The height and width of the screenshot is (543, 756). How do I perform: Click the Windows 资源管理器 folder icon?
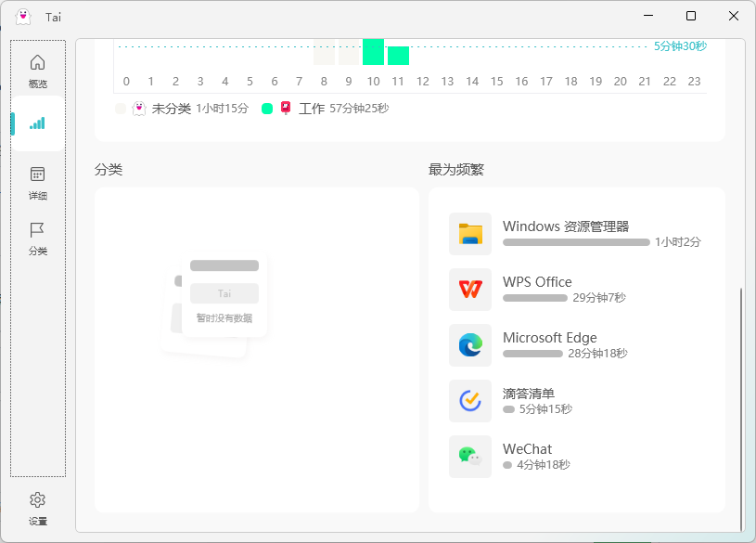[x=470, y=234]
